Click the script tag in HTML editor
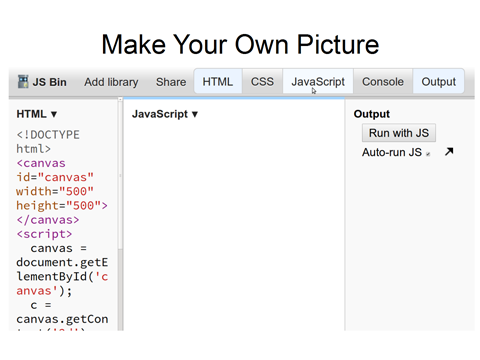480x360 pixels. click(44, 234)
